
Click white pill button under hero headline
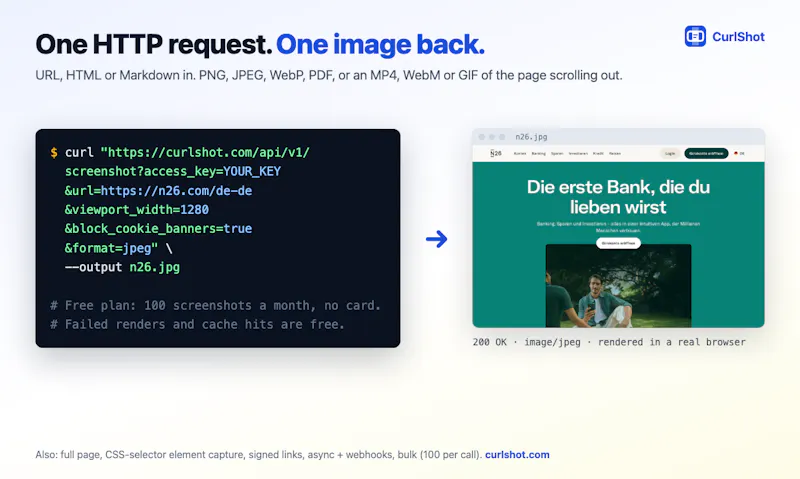tap(618, 243)
